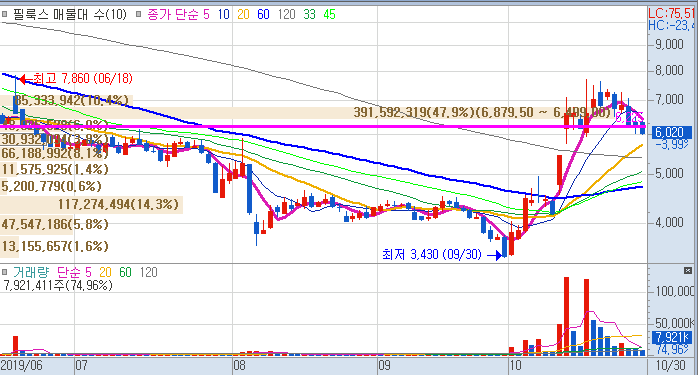Select the 종가 단순 moving average label

tap(173, 15)
